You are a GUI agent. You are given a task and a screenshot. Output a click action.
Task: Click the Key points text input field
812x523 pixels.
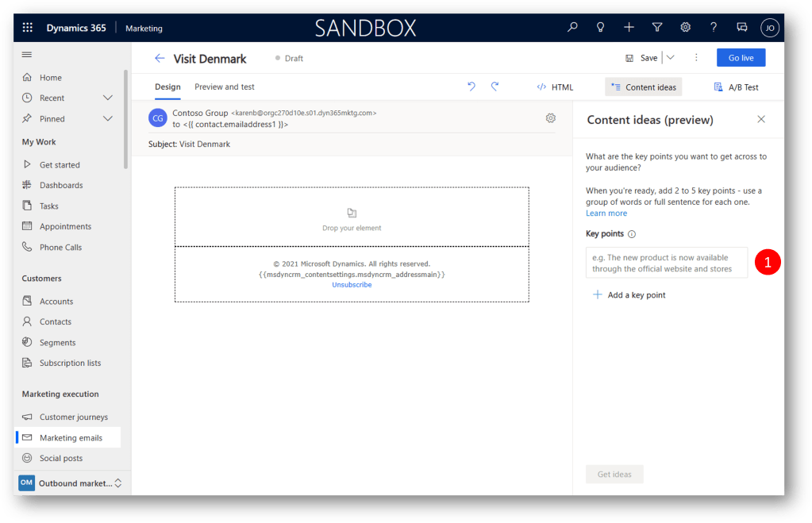(667, 263)
